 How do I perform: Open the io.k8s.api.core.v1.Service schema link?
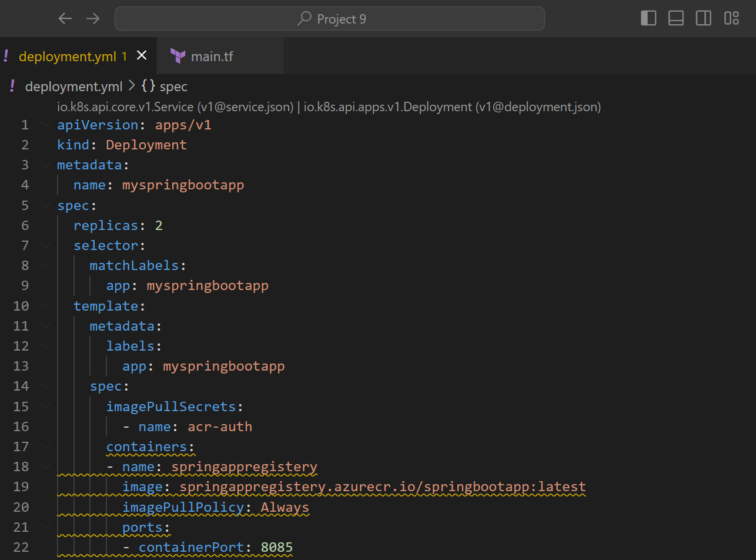(175, 107)
